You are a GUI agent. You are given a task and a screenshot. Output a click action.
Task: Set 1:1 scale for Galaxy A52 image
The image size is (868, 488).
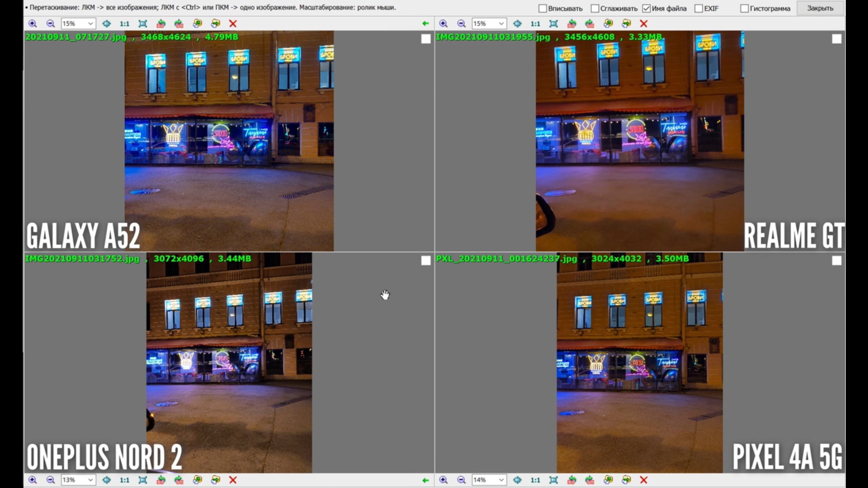[x=124, y=23]
